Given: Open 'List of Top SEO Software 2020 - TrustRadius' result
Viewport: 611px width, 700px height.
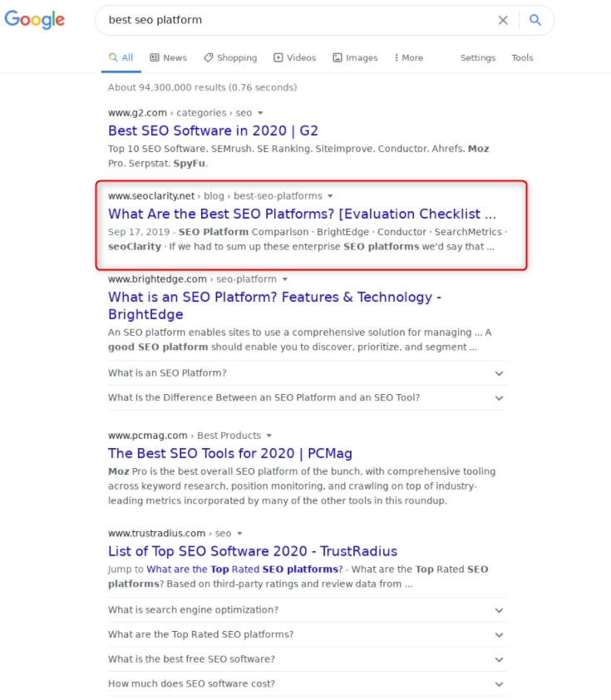Looking at the screenshot, I should [253, 551].
